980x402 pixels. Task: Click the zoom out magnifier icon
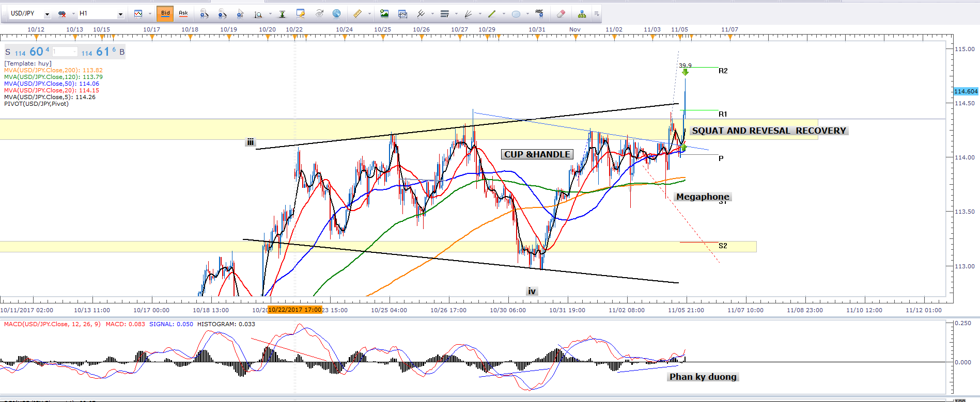point(222,14)
